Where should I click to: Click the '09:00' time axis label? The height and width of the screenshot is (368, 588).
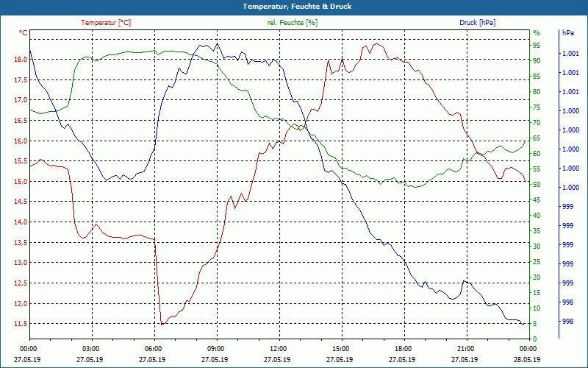[215, 349]
